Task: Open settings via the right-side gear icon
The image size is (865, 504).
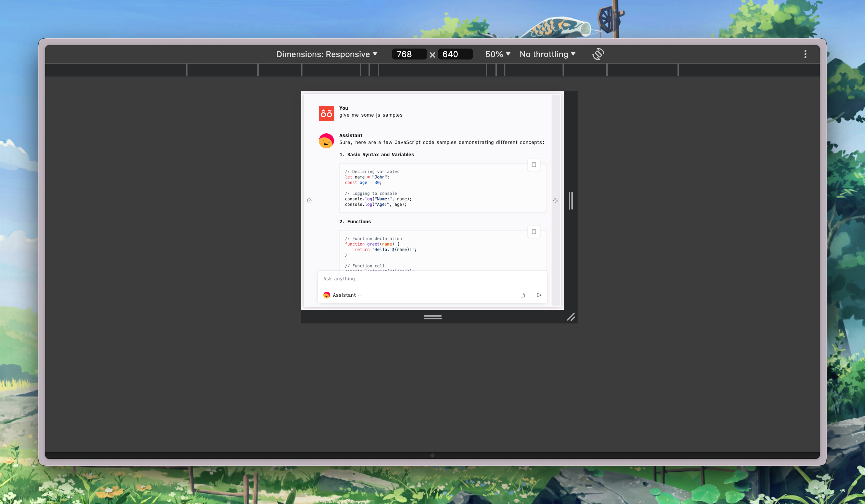Action: tap(555, 200)
